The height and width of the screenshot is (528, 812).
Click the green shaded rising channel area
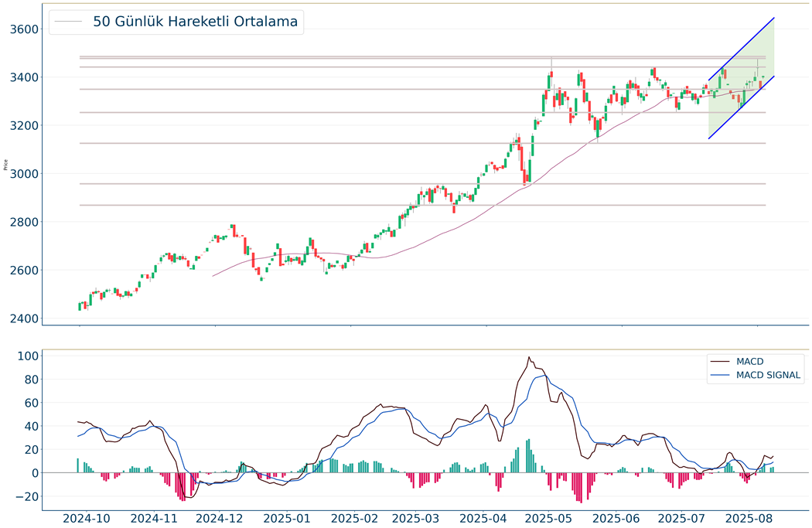pyautogui.click(x=742, y=77)
